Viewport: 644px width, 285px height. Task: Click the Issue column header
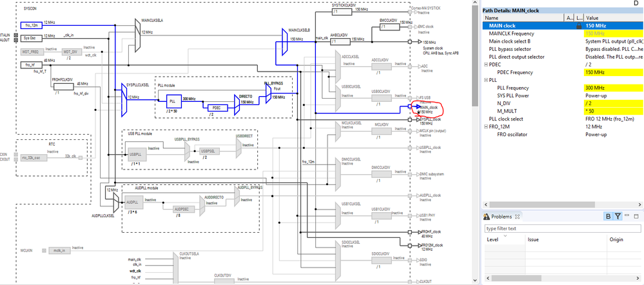[x=566, y=239]
